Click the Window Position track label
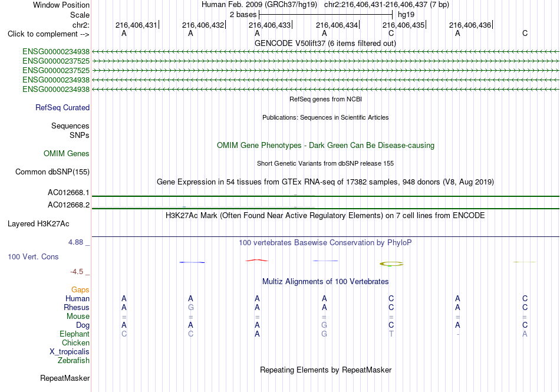Screen dimensions: 560x392 (61, 5)
